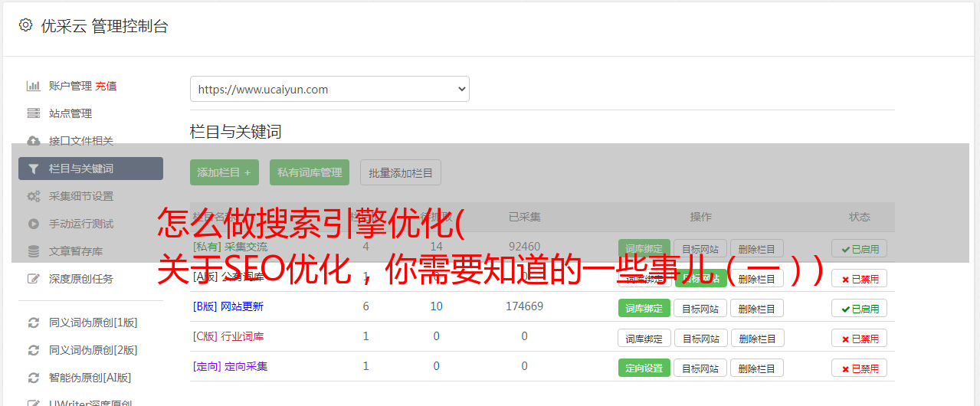
Task: Click the gear icon beside 优采云 管理控制台
Action: pyautogui.click(x=25, y=25)
